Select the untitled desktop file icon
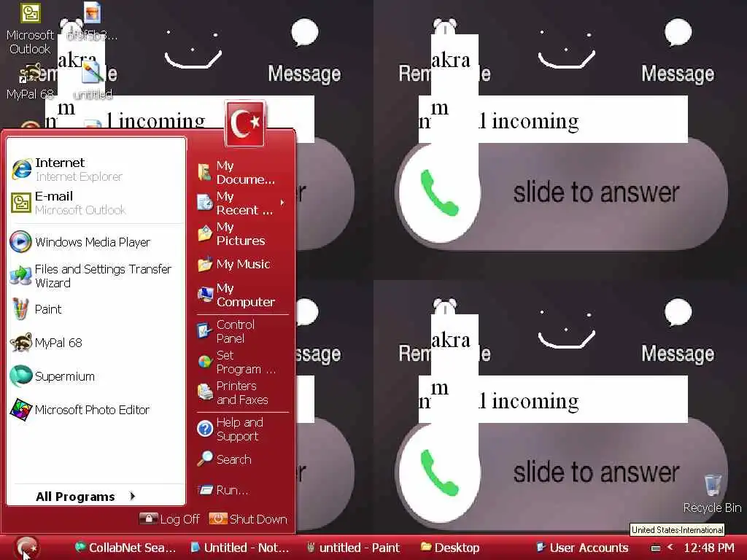The height and width of the screenshot is (560, 747). click(93, 80)
